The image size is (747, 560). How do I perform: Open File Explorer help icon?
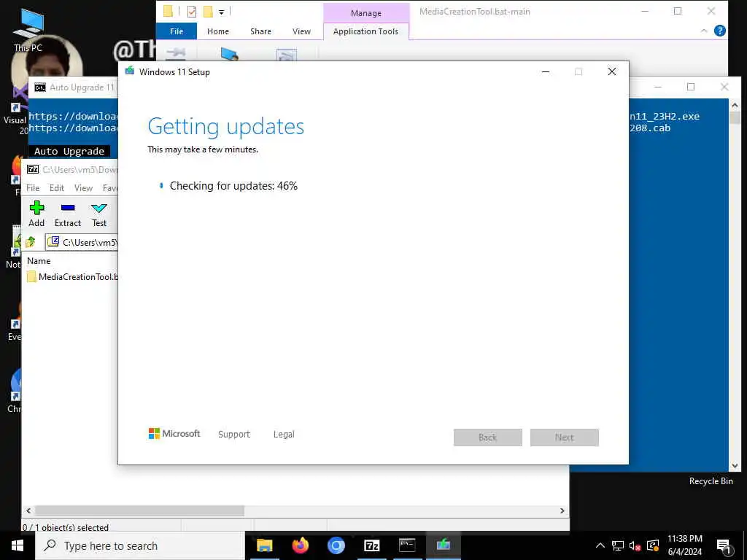click(x=720, y=31)
